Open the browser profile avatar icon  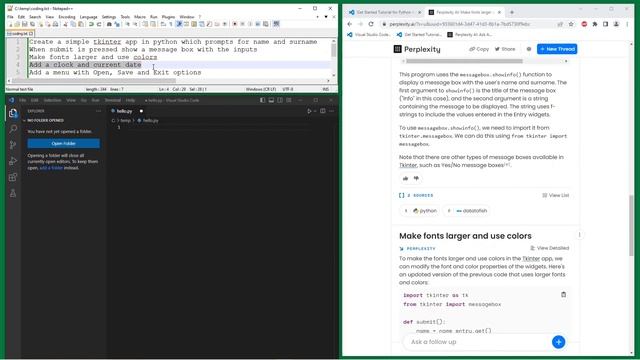point(616,24)
